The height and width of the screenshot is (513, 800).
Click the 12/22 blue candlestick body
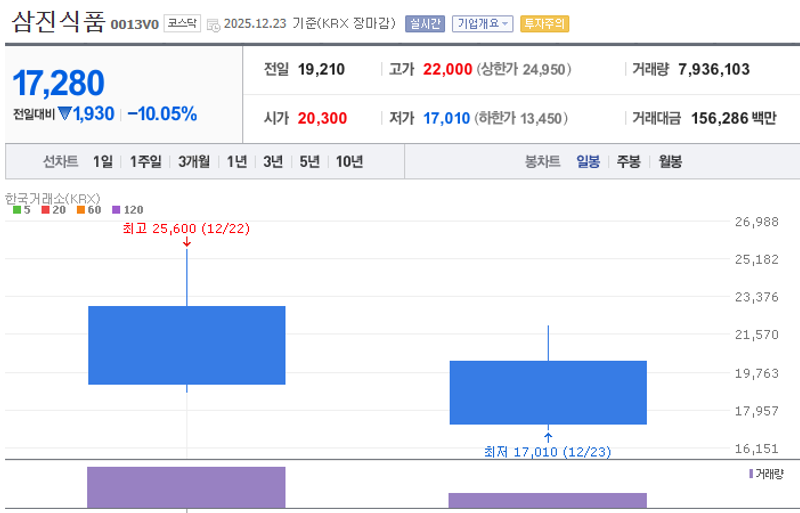coord(187,345)
